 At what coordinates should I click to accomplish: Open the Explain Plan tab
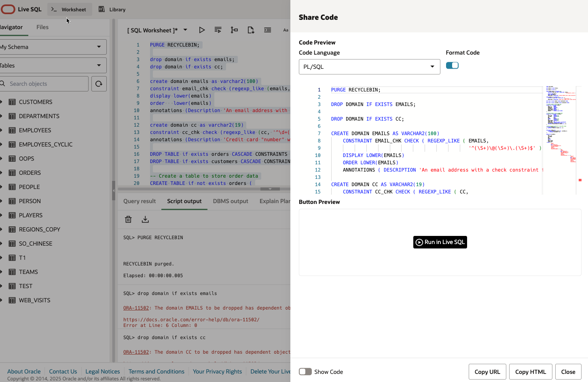(x=275, y=201)
